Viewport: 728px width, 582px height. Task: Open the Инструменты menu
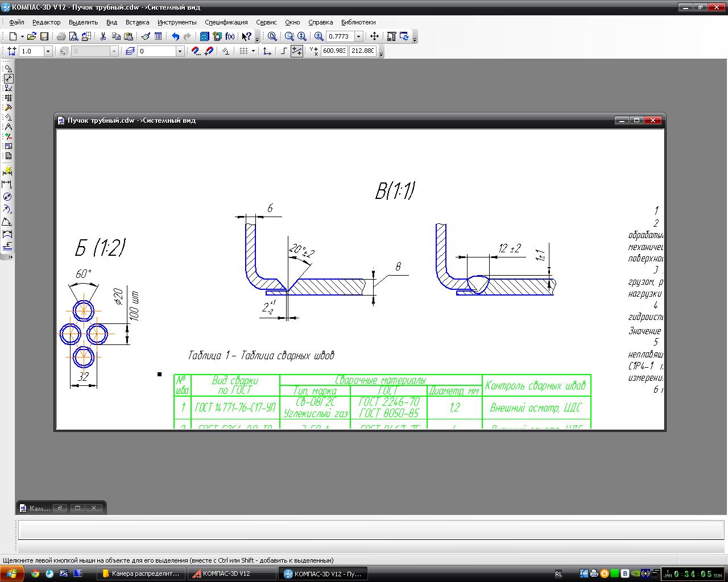click(177, 22)
